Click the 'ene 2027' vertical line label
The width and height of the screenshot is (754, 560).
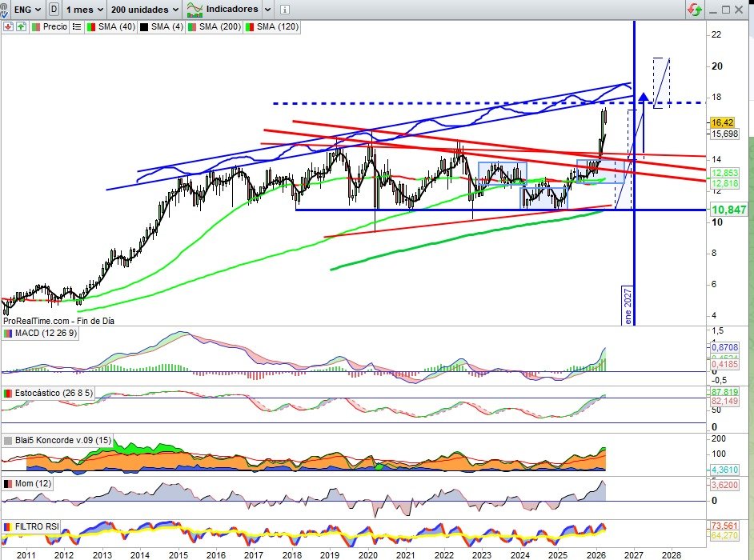pos(628,306)
